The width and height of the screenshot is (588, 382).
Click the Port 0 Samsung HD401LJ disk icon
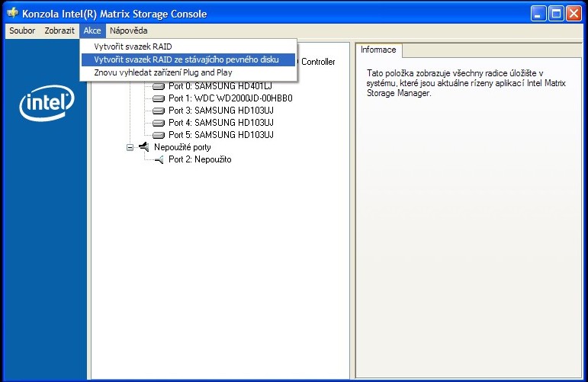[x=159, y=86]
